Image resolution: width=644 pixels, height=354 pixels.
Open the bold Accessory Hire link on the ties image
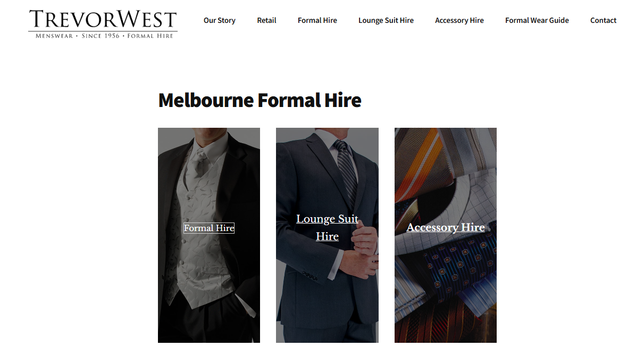(x=446, y=227)
